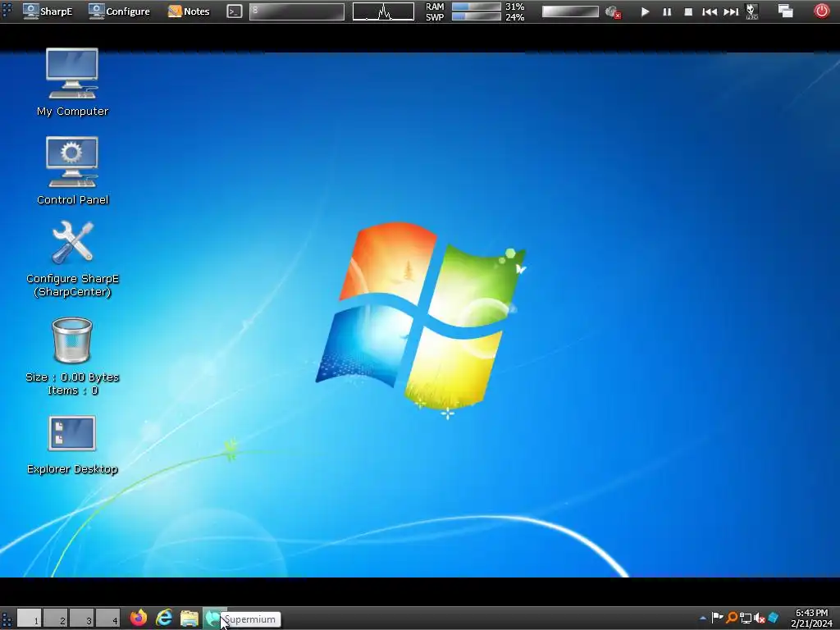Click the Action Center flag tray icon
Viewport: 840px width, 630px height.
(x=717, y=618)
